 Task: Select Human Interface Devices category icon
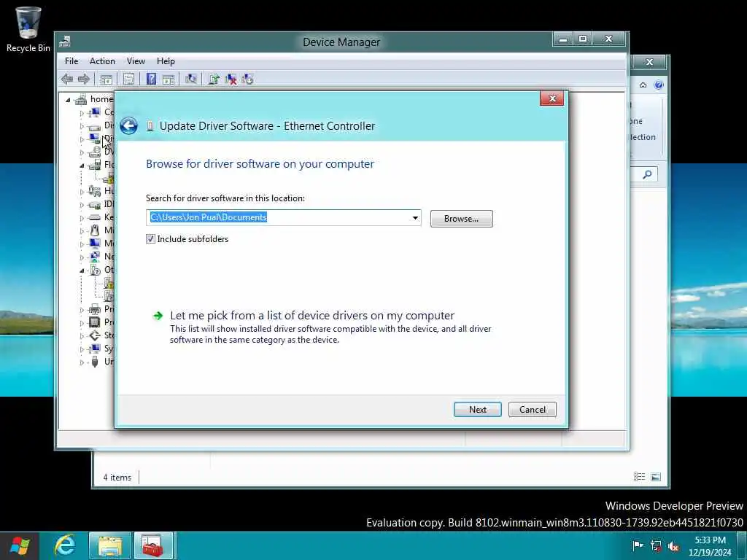[x=95, y=191]
